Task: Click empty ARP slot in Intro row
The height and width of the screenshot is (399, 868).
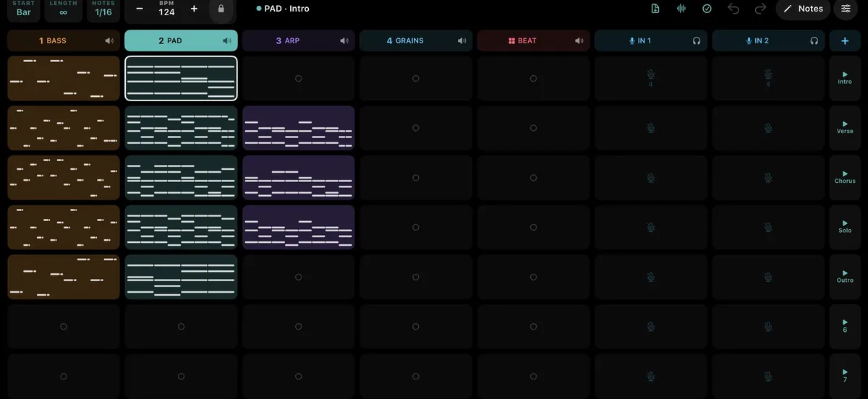Action: (299, 78)
